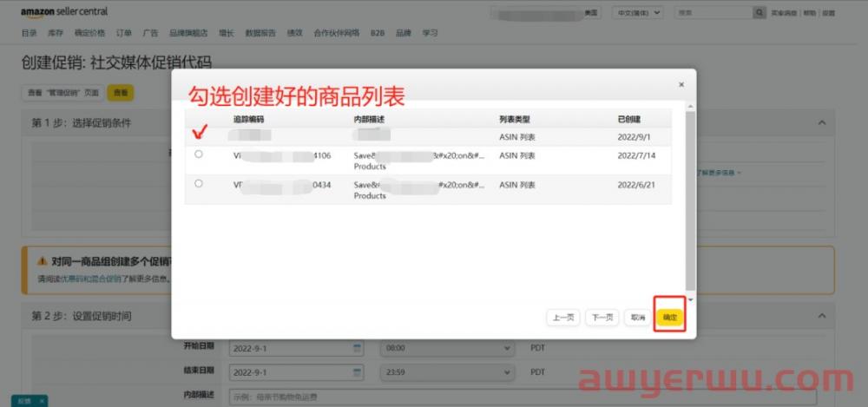
Task: Click the 已创建 column header
Action: 629,119
